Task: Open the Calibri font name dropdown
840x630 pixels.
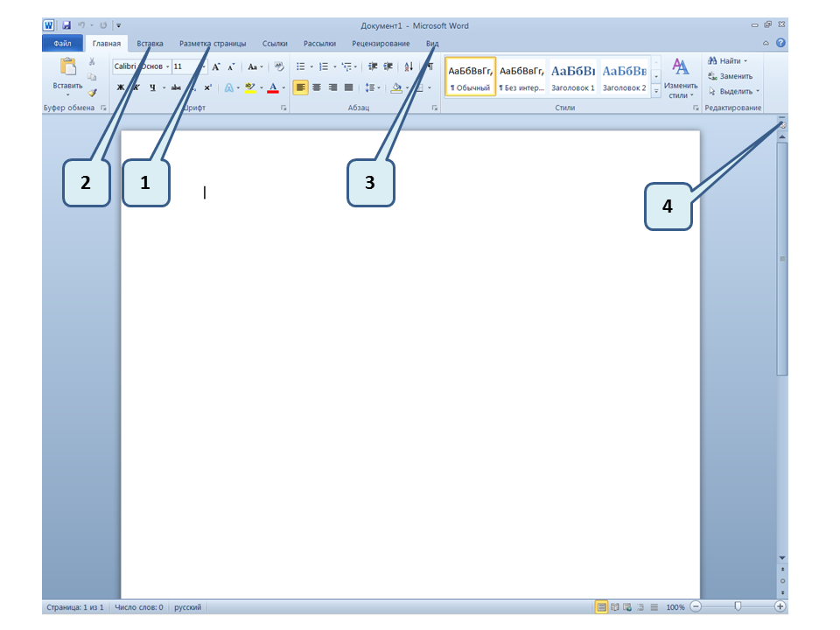Action: coord(166,66)
